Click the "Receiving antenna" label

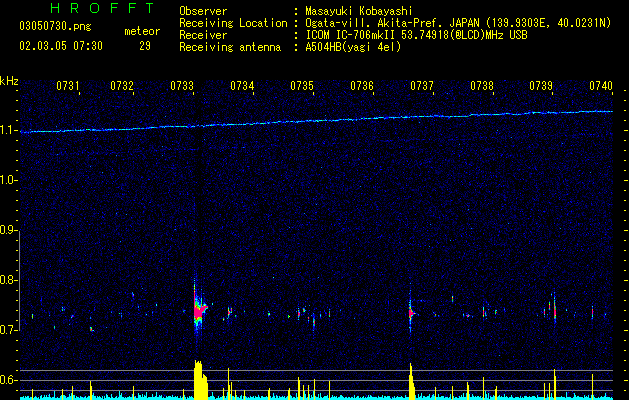click(x=230, y=47)
